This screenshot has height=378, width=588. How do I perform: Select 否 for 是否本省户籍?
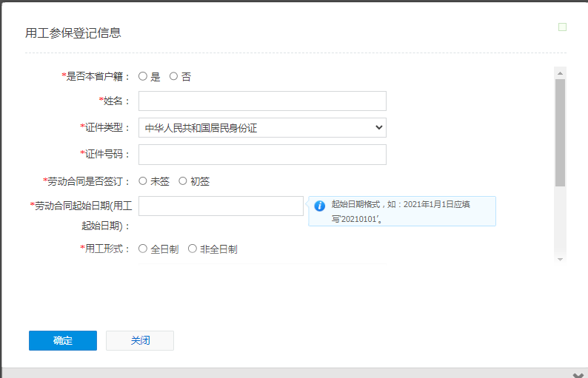click(x=173, y=76)
